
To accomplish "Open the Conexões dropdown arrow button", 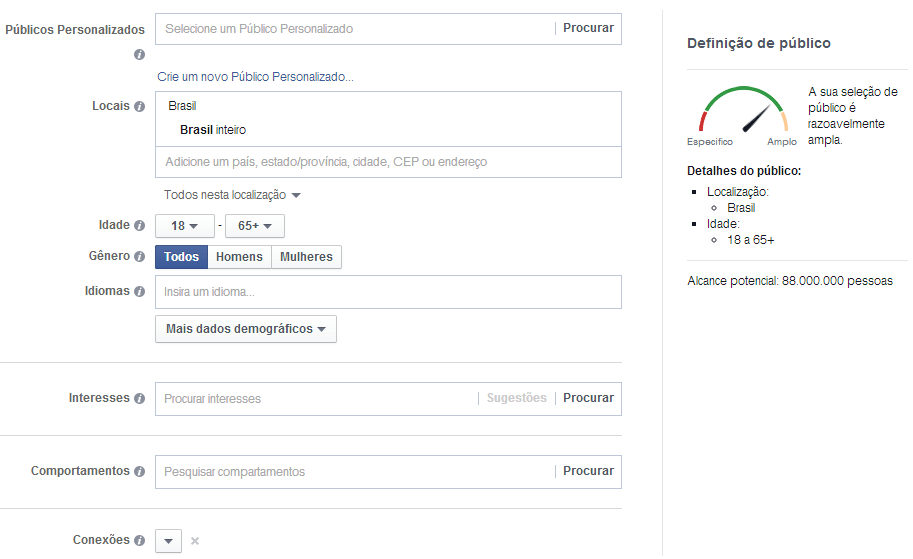I will 168,541.
